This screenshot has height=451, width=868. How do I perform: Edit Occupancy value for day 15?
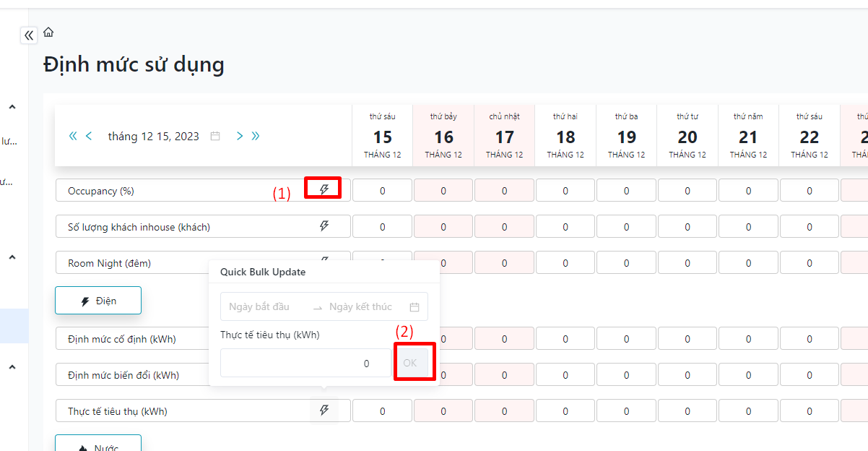tap(383, 191)
